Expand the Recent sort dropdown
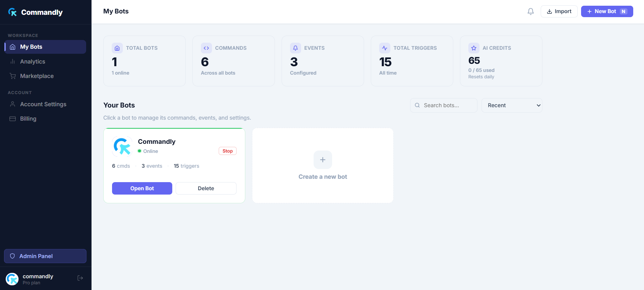The image size is (644, 290). click(x=511, y=105)
